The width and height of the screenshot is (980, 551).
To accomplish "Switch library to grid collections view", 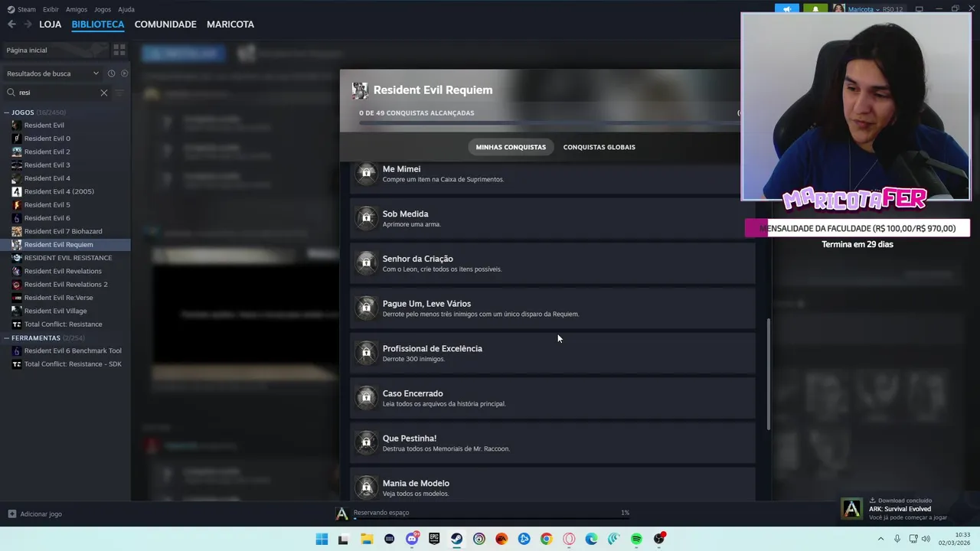I will [x=119, y=50].
